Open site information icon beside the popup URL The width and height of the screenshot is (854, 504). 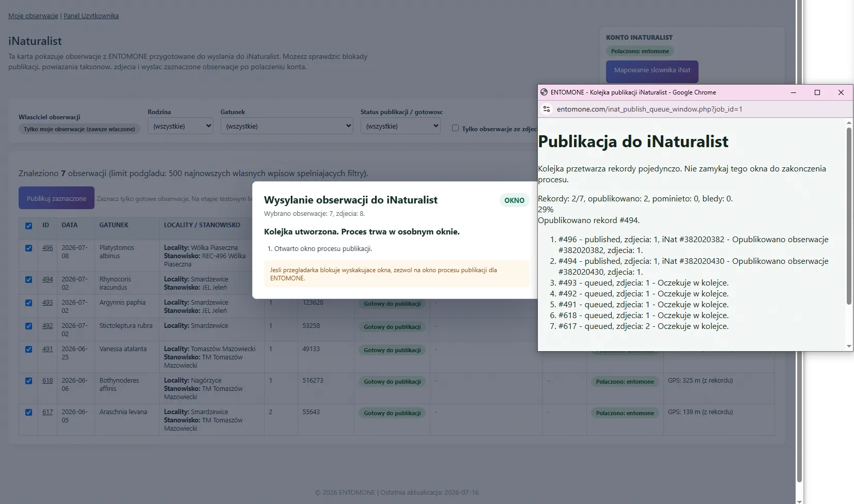547,109
